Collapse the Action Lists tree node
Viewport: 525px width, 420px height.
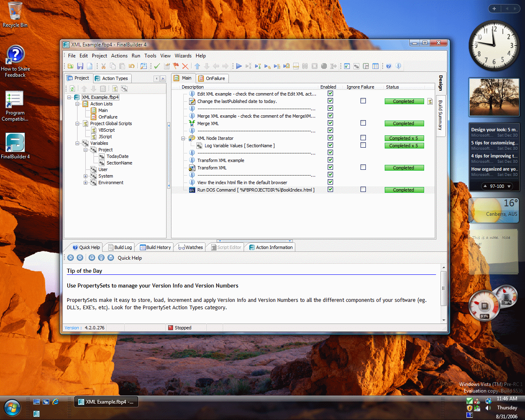click(x=77, y=104)
